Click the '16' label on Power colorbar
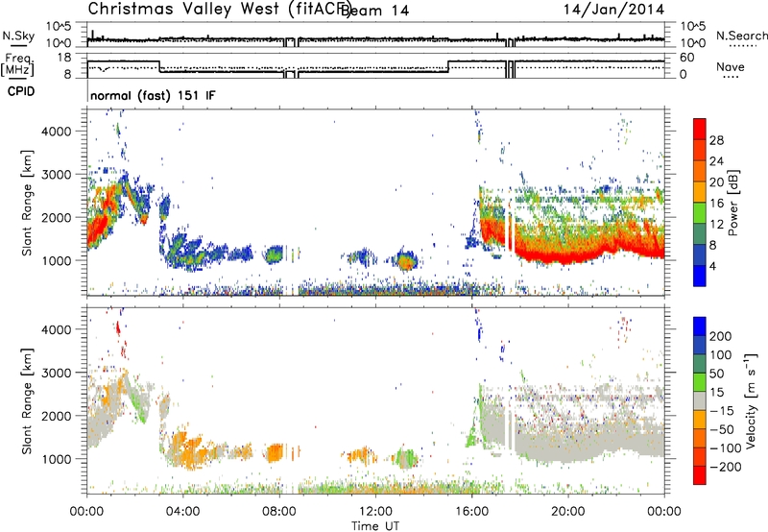Screen dimensions: 768x532 (x=716, y=204)
